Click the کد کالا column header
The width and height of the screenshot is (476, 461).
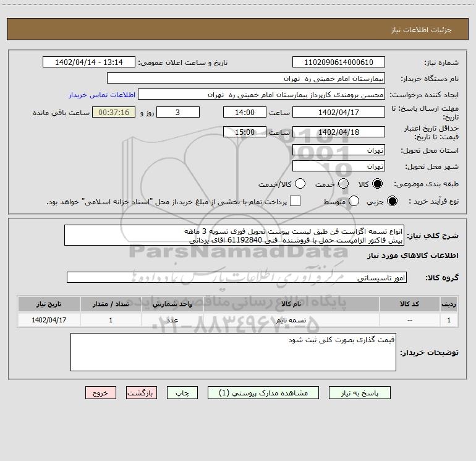tap(409, 304)
